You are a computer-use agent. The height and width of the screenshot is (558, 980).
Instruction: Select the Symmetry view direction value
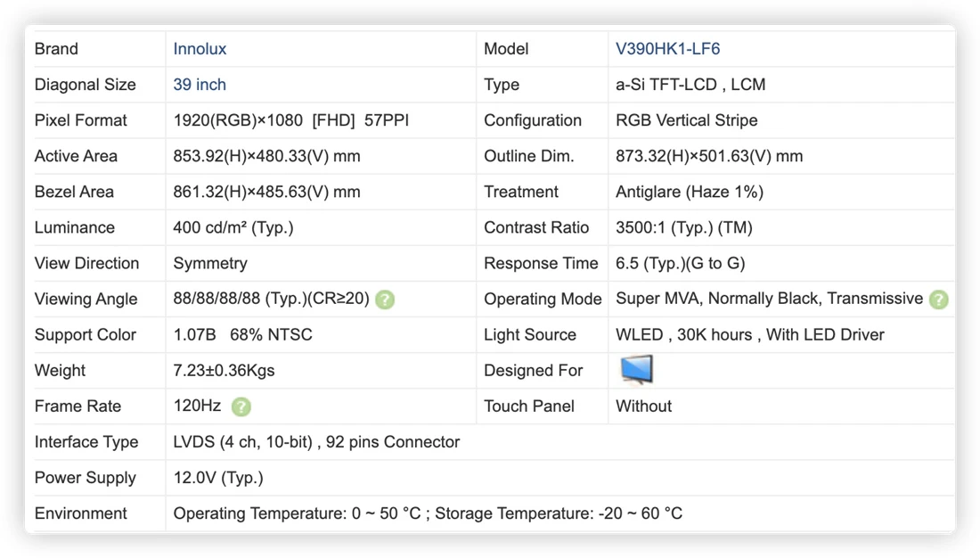(x=210, y=263)
